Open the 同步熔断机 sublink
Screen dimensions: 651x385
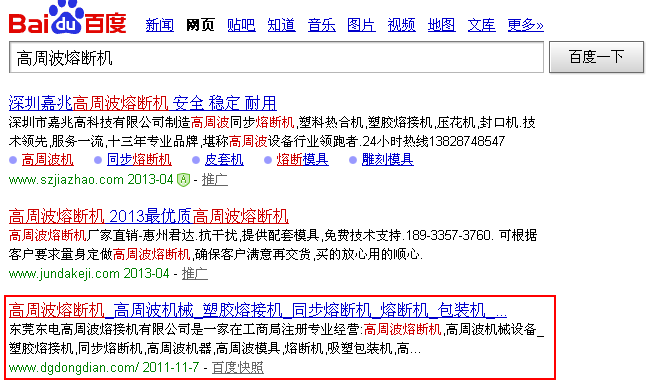(x=139, y=159)
